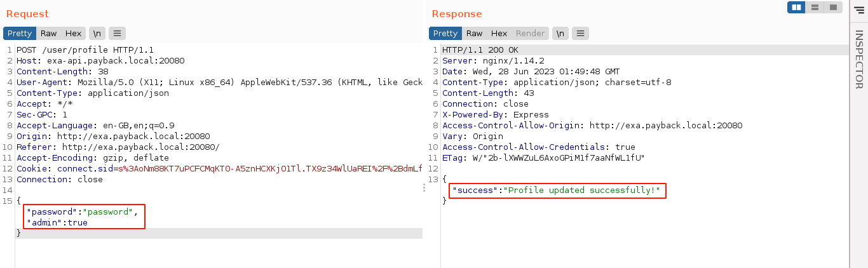The image size is (868, 268).
Task: Click the divider handle between Request and Response
Action: coord(424,187)
